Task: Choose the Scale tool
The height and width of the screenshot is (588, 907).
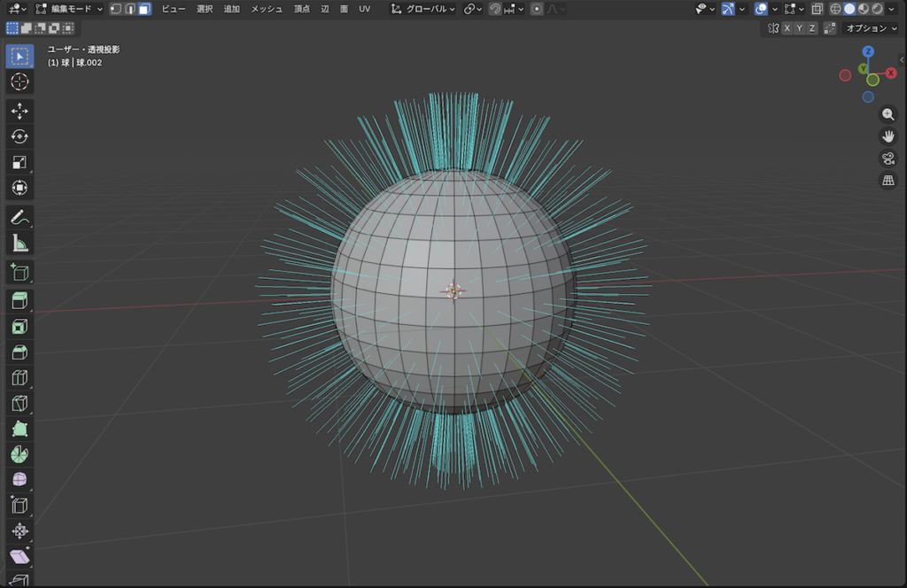Action: [x=19, y=162]
